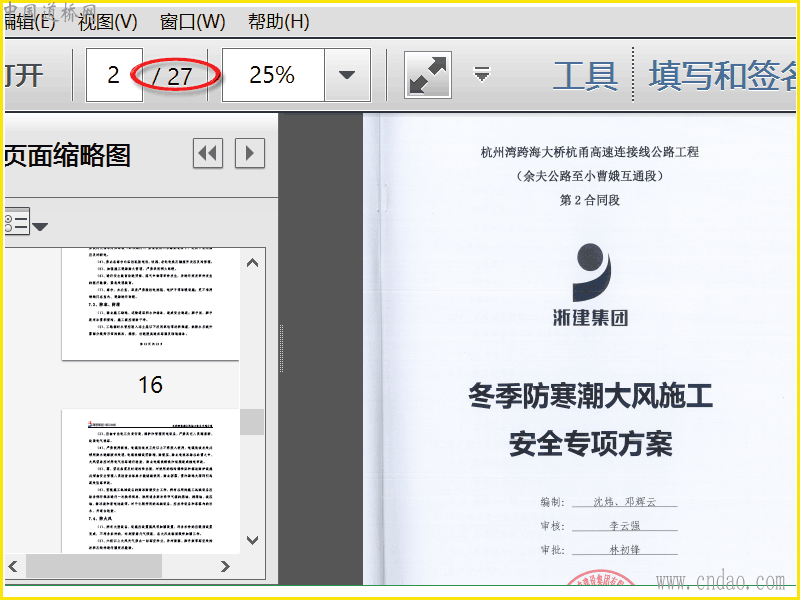Screen dimensions: 800x600
Task: Click the 安全专项方案 heading text
Action: pyautogui.click(x=590, y=443)
